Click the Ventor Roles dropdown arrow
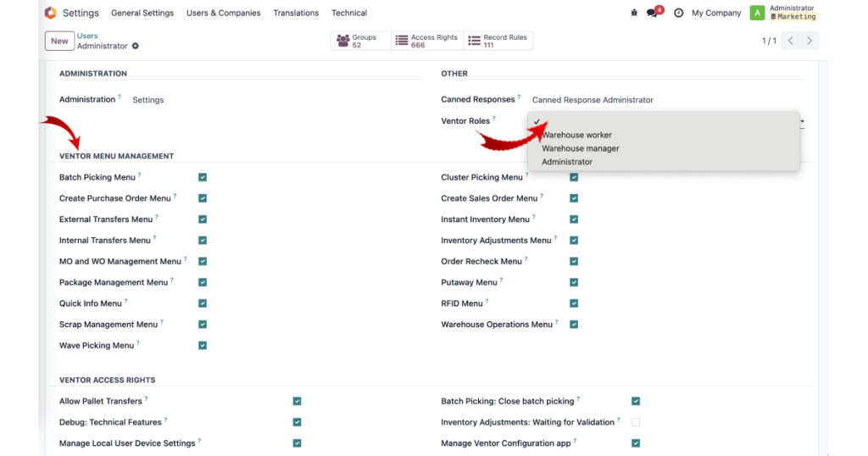The image size is (868, 456). [802, 121]
